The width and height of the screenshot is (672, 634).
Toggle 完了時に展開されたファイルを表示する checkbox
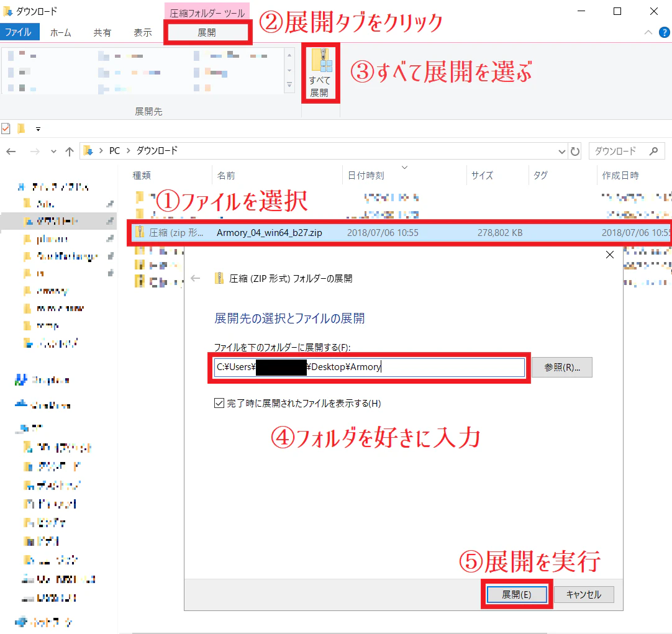point(219,403)
